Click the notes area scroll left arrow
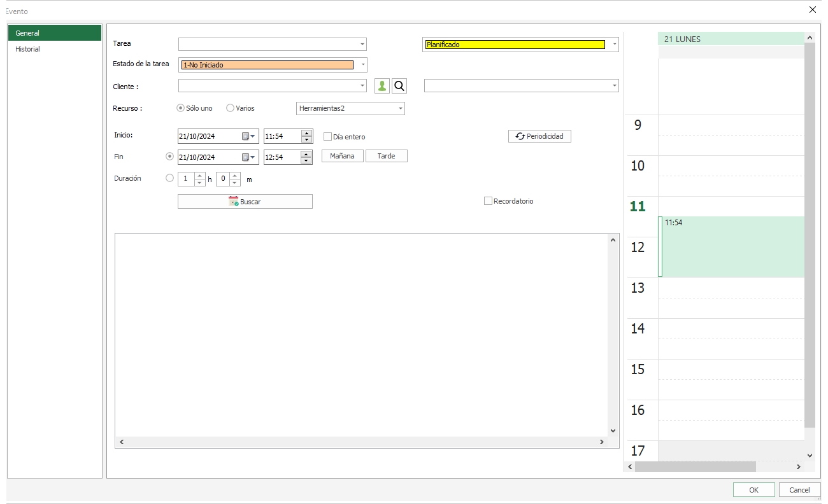Image resolution: width=828 pixels, height=504 pixels. click(122, 442)
